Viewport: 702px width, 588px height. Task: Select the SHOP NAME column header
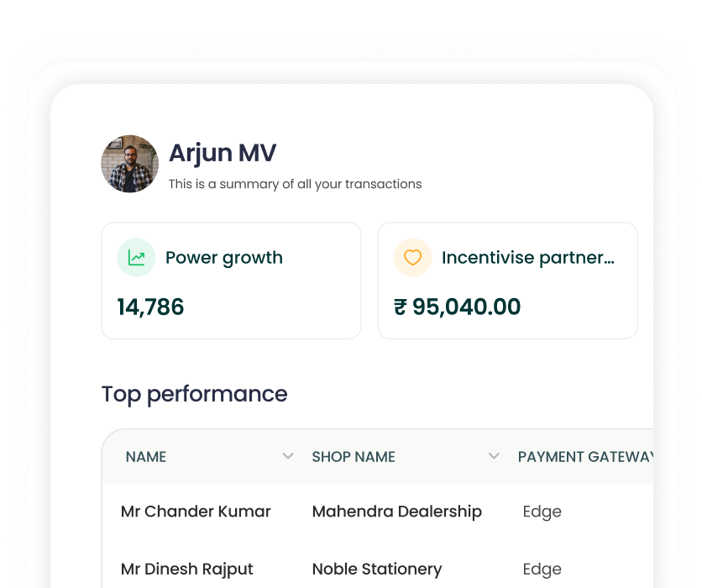(x=354, y=457)
